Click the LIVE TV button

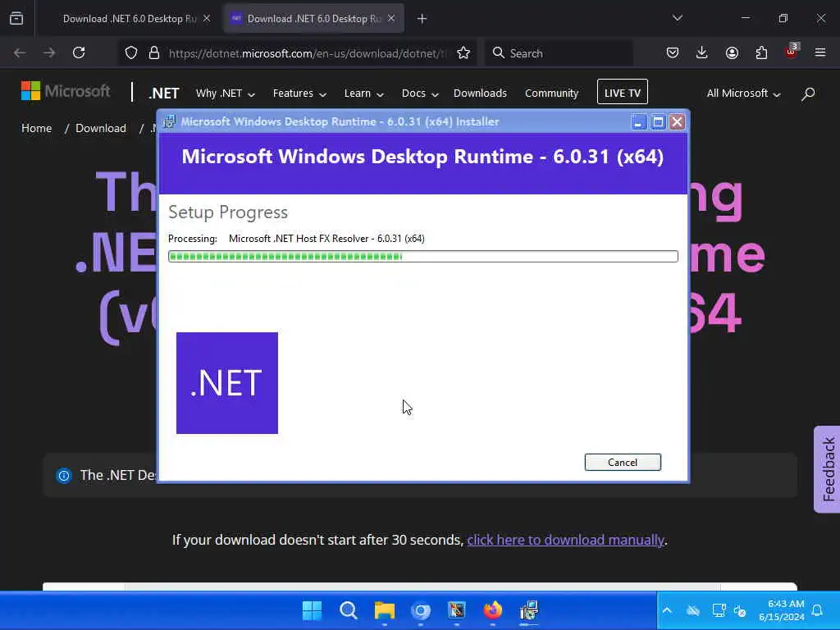[x=623, y=92]
